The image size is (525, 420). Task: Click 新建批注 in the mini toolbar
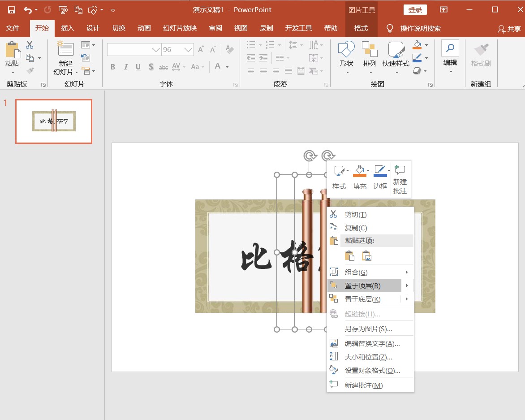click(x=400, y=178)
